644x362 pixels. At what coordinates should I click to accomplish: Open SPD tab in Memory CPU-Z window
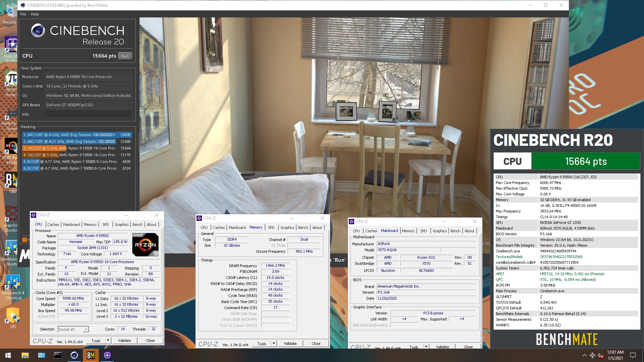click(x=271, y=228)
